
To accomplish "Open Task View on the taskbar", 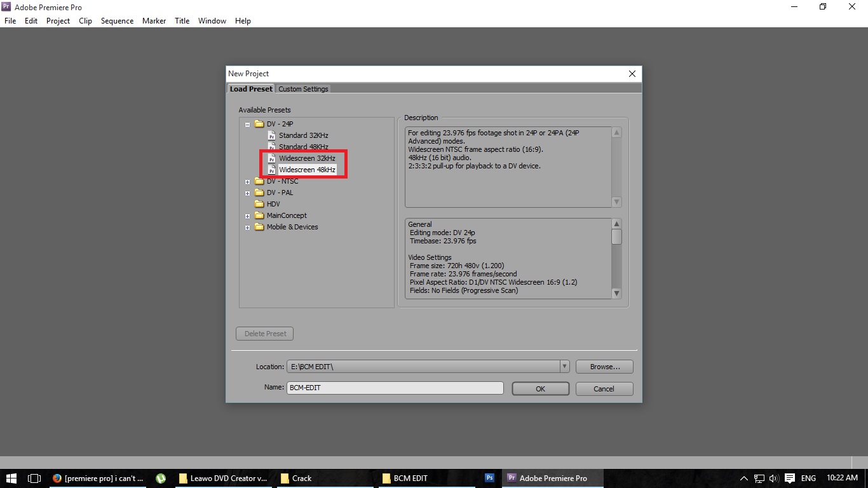I will point(35,478).
